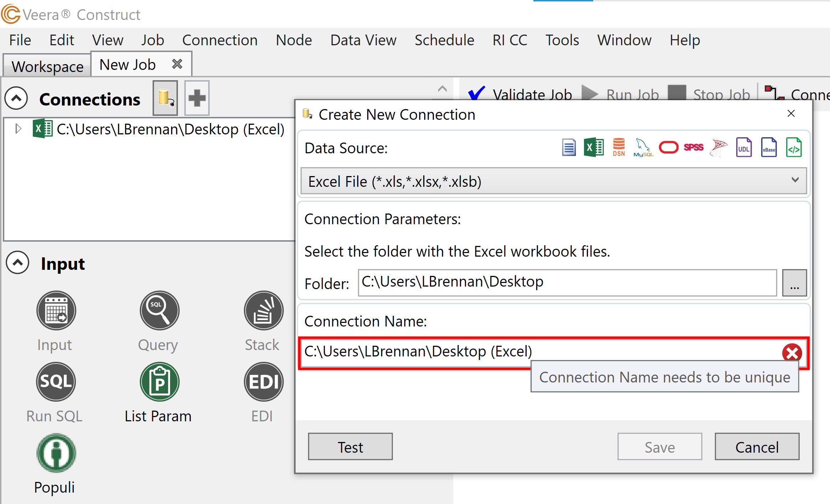Open the Connection menu
This screenshot has width=830, height=504.
pyautogui.click(x=220, y=40)
